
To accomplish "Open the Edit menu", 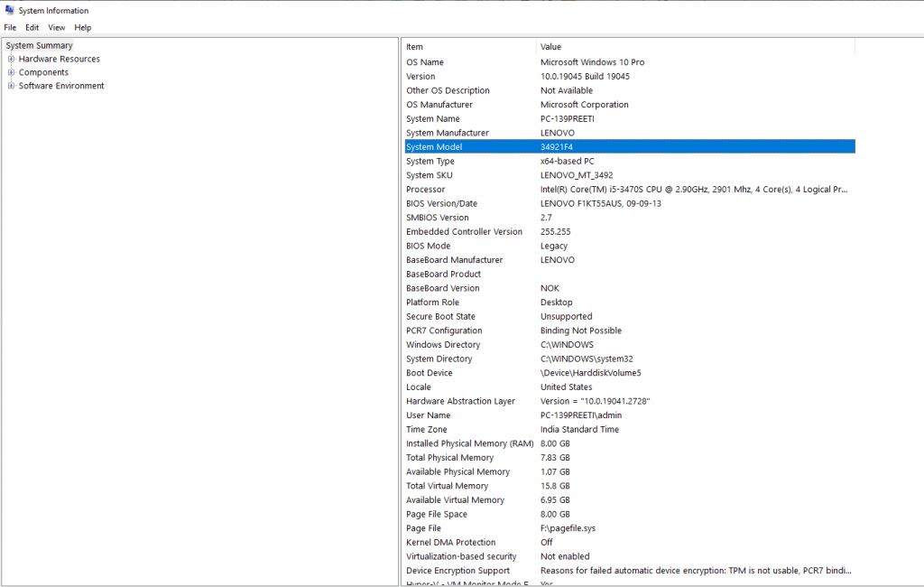I will pyautogui.click(x=32, y=27).
